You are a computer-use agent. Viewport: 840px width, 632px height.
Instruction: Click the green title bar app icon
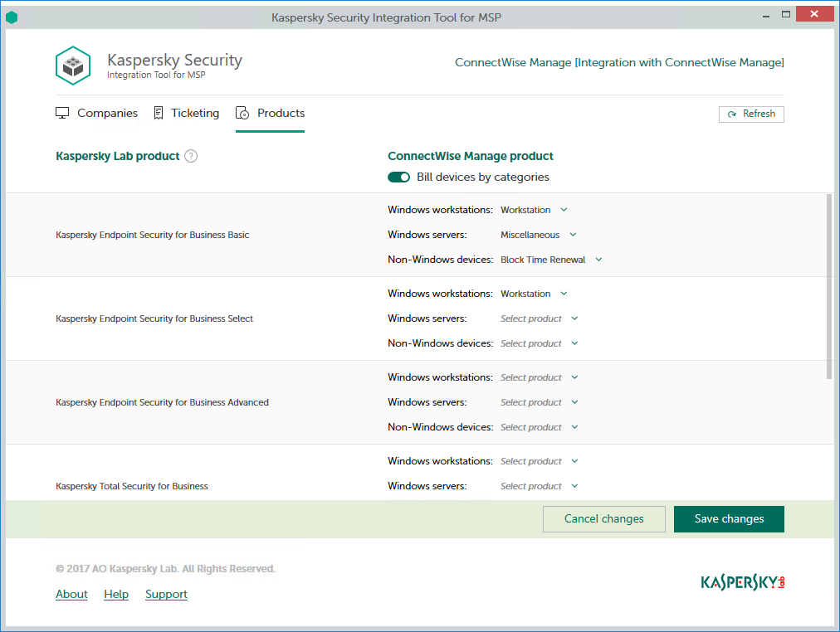[x=12, y=17]
